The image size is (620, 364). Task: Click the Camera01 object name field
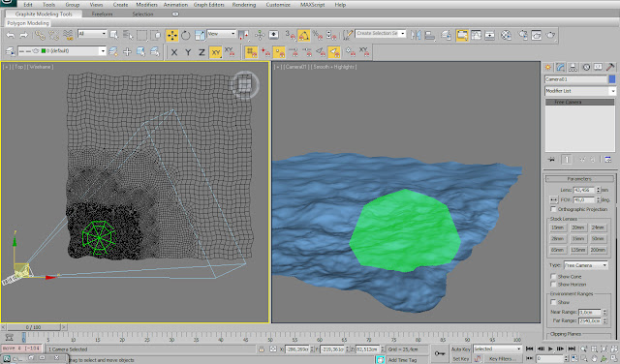pos(575,79)
